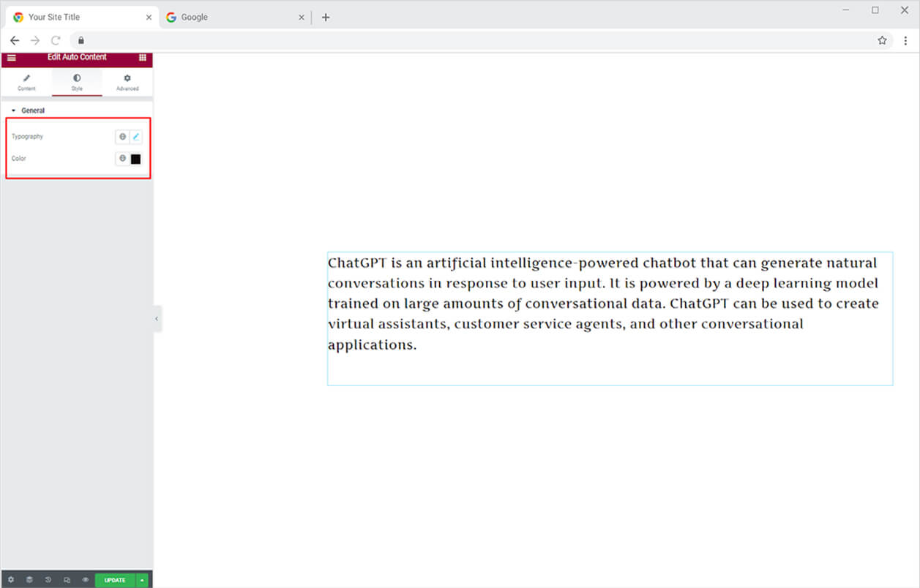The image size is (920, 588).
Task: Edit typography with the pencil icon
Action: tap(135, 137)
